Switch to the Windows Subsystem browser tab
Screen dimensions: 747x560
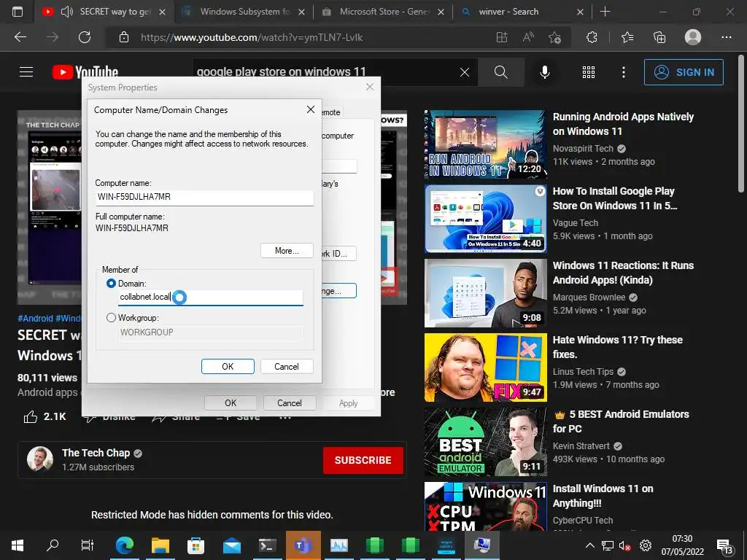click(244, 12)
